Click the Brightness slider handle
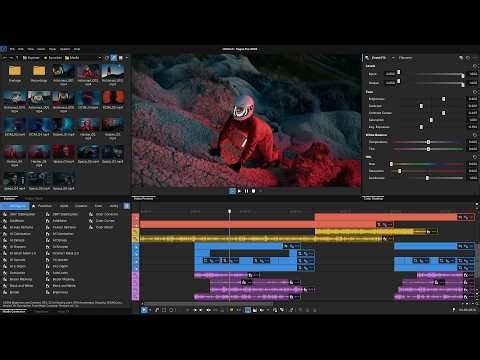 pyautogui.click(x=443, y=99)
